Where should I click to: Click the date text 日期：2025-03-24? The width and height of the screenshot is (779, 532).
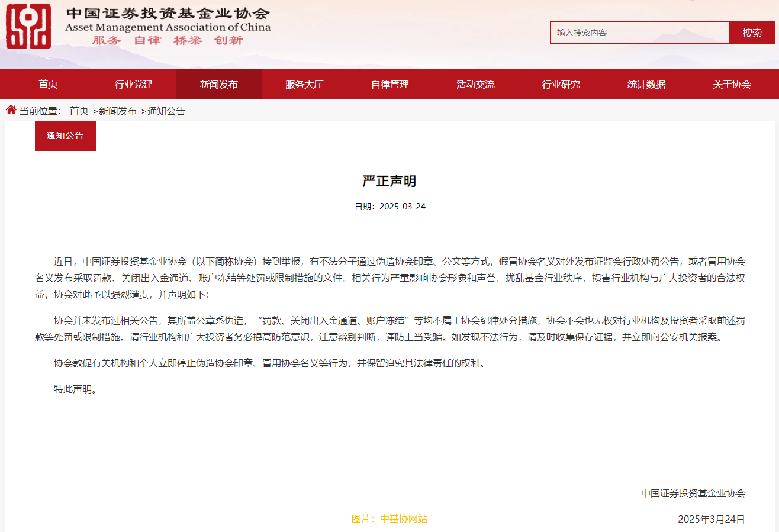pos(390,207)
